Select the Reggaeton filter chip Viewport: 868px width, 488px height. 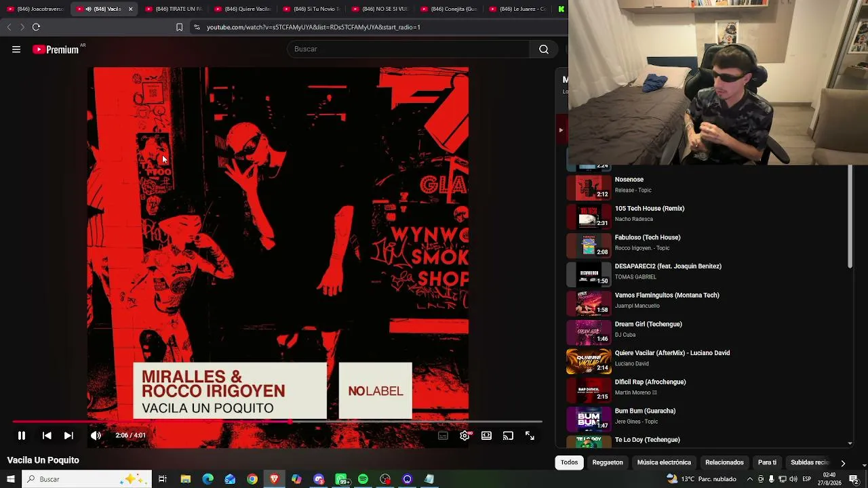[x=608, y=462]
